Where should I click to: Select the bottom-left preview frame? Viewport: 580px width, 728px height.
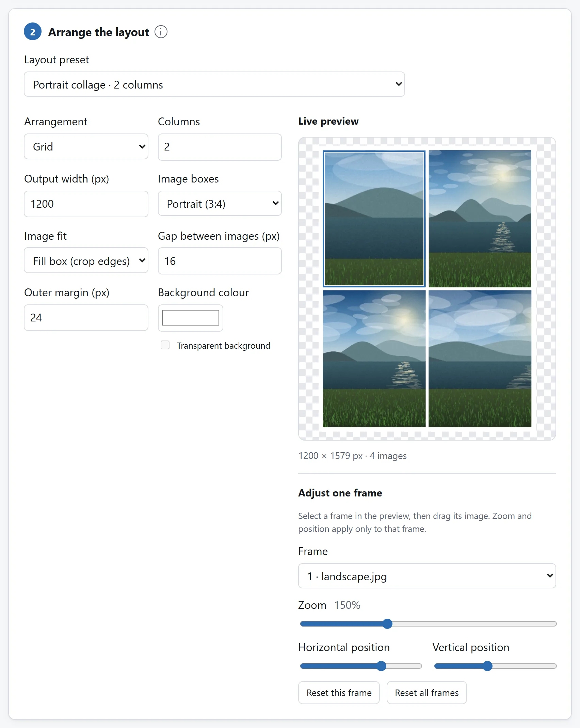tap(374, 359)
